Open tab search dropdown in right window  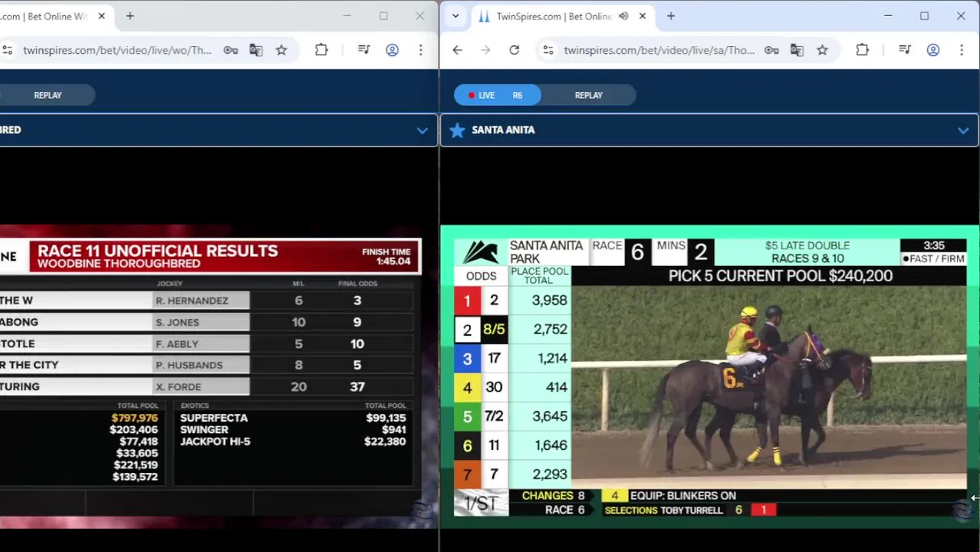point(455,16)
